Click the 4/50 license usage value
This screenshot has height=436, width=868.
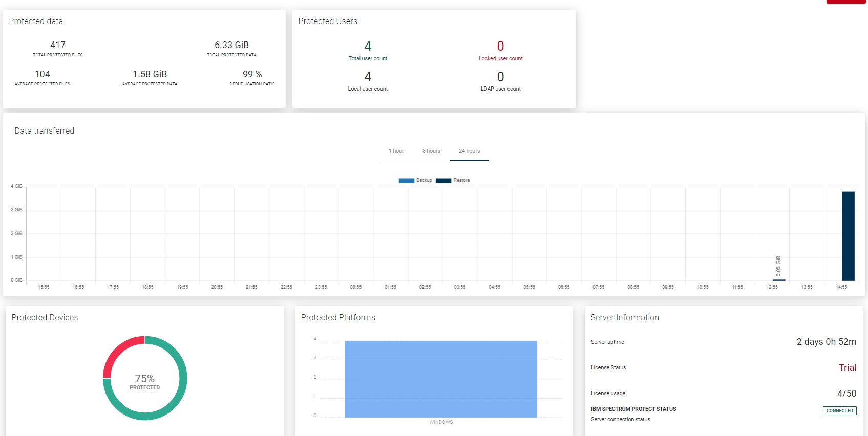[846, 393]
